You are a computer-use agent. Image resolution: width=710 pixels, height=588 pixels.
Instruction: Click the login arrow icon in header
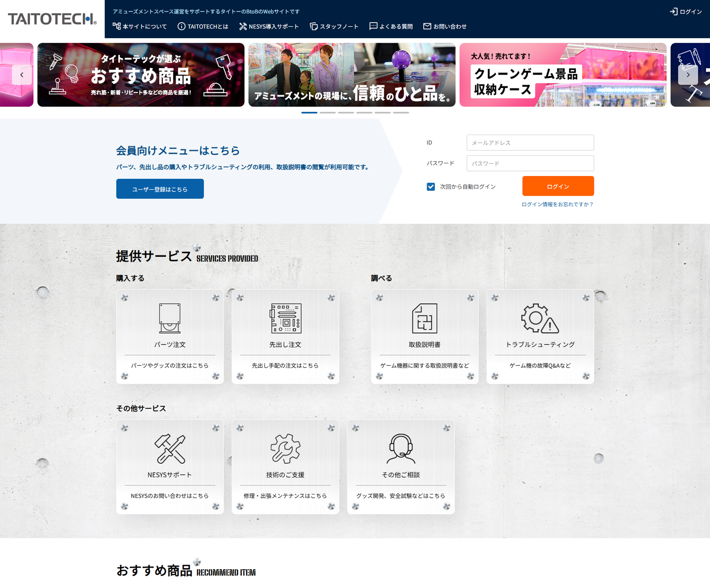click(x=674, y=12)
